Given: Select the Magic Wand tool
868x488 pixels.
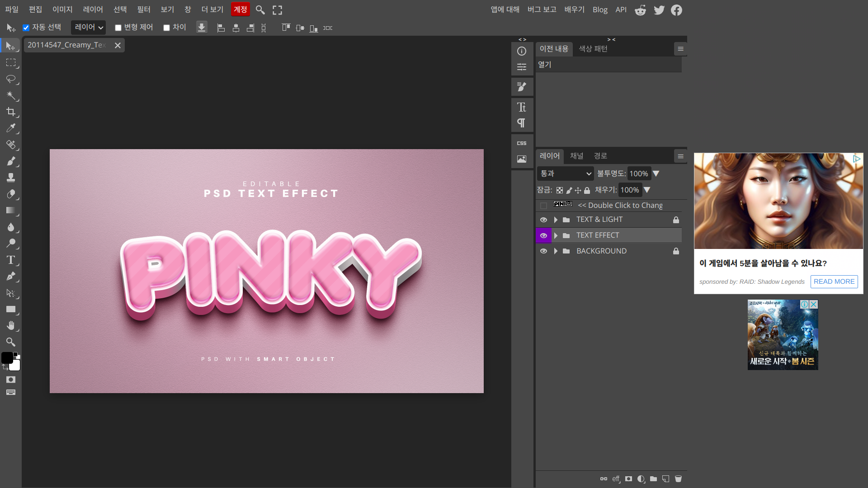Looking at the screenshot, I should click(11, 95).
